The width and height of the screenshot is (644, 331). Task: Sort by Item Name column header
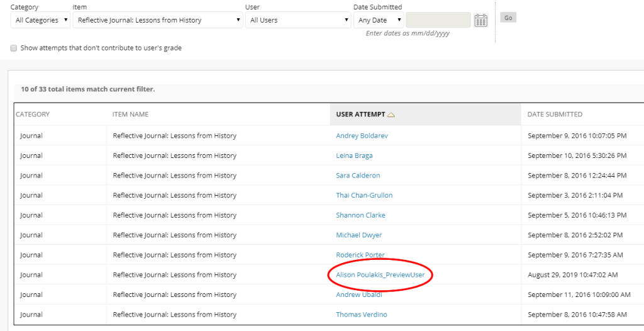pyautogui.click(x=130, y=115)
